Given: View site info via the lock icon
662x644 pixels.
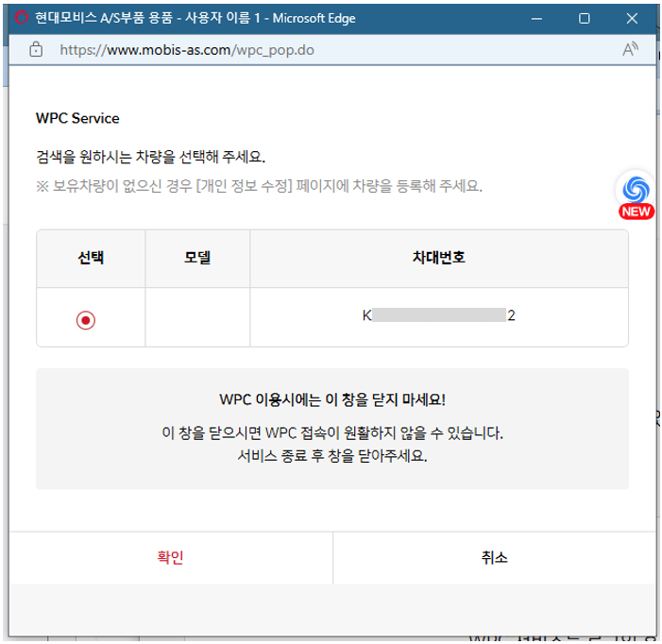Looking at the screenshot, I should pos(36,49).
